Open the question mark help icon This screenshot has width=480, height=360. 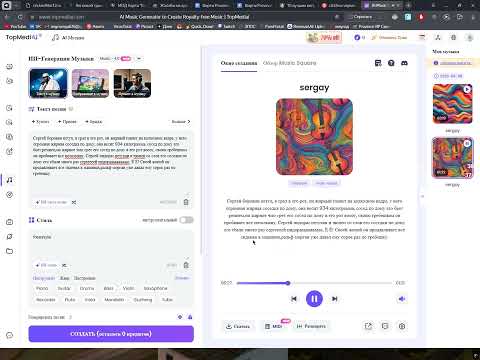tap(391, 63)
